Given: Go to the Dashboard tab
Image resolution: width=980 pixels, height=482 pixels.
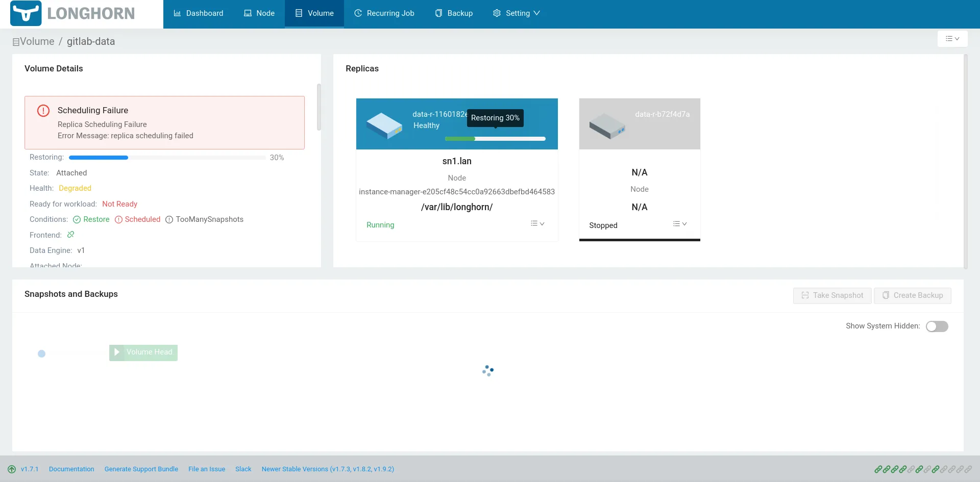Looking at the screenshot, I should pos(199,13).
